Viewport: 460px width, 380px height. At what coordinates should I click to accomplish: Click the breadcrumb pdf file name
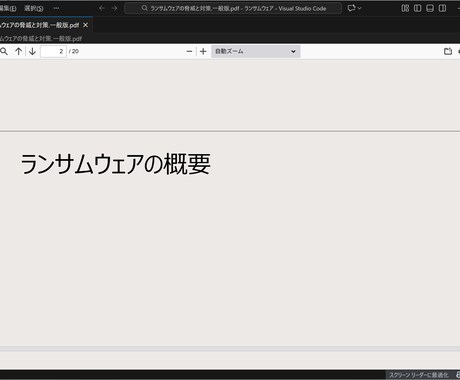pos(41,38)
